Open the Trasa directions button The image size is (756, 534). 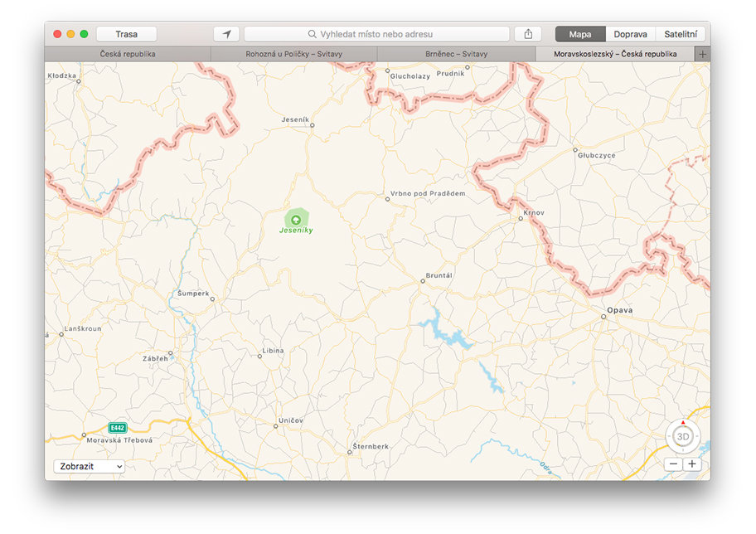[127, 34]
